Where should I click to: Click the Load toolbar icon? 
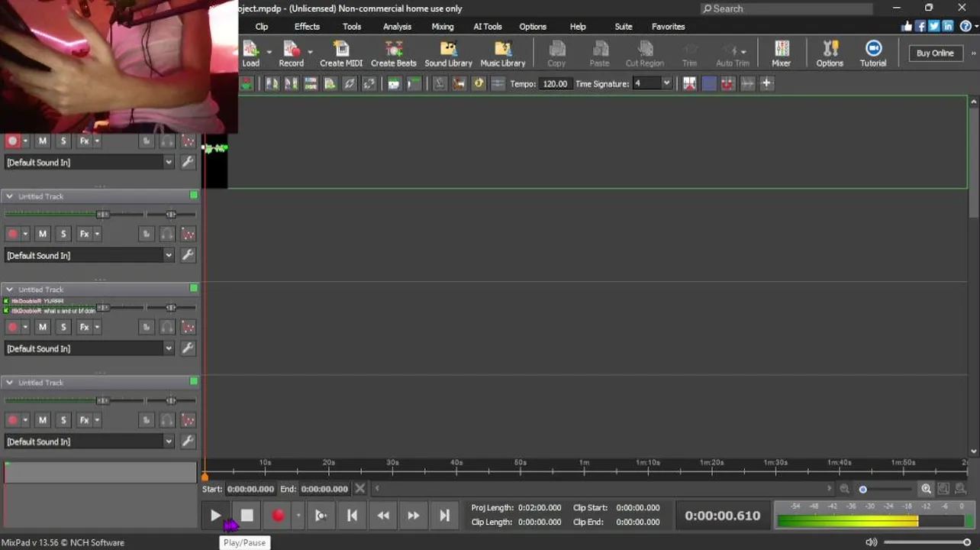pos(250,53)
